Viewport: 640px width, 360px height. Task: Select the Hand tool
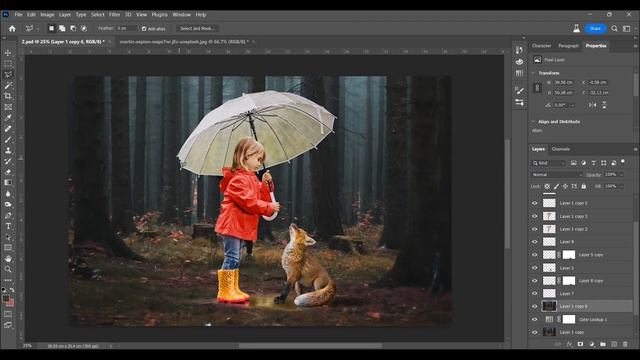click(x=8, y=258)
